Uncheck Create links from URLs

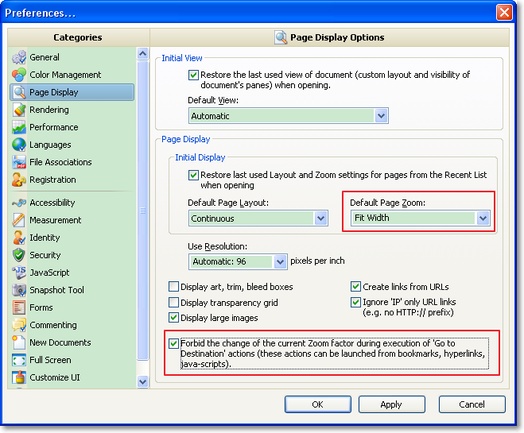[x=356, y=287]
